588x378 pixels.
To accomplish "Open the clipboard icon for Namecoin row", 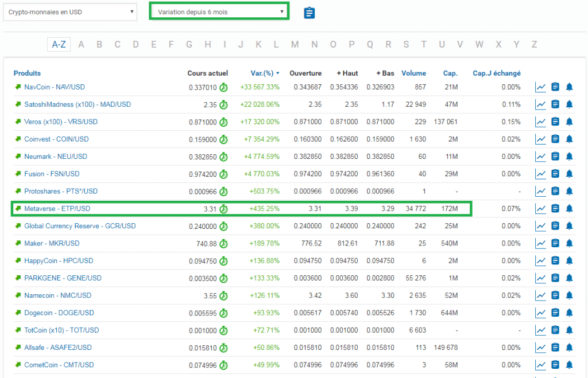I will (x=555, y=295).
